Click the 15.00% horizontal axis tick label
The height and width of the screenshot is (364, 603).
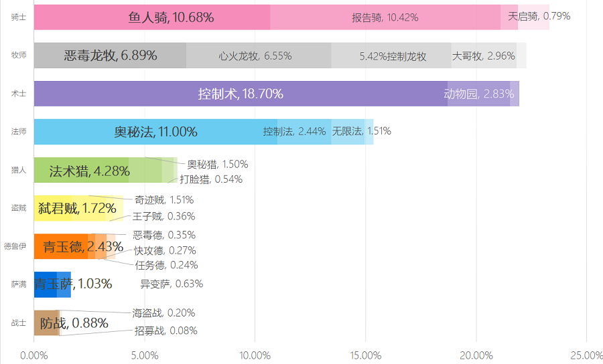365,355
